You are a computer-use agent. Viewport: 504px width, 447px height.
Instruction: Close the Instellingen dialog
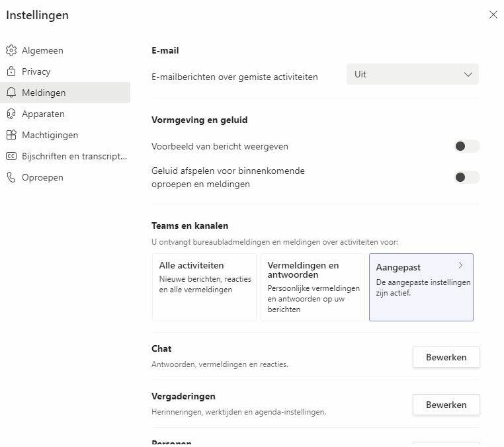coord(493,15)
